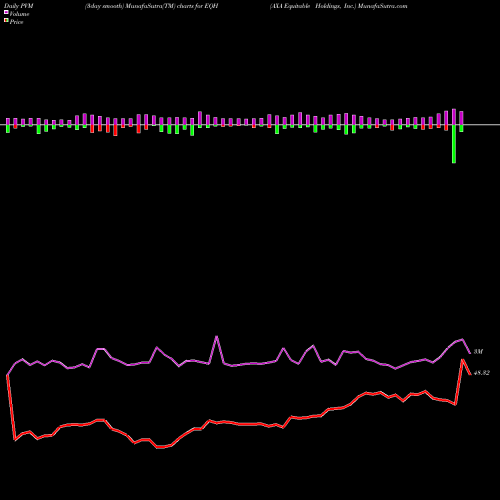The height and width of the screenshot is (500, 500).
Task: Click the 'MunafaSutra.com' text in the header
Action: point(382,6)
